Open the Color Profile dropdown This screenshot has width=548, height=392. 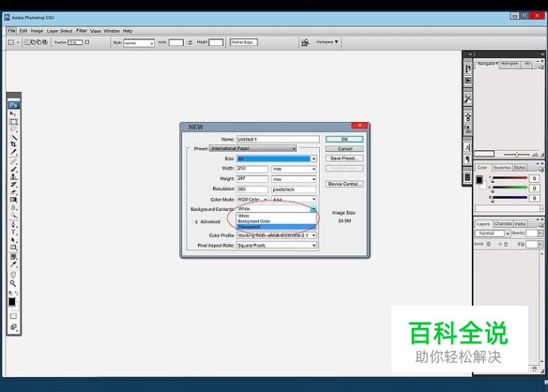pos(276,235)
